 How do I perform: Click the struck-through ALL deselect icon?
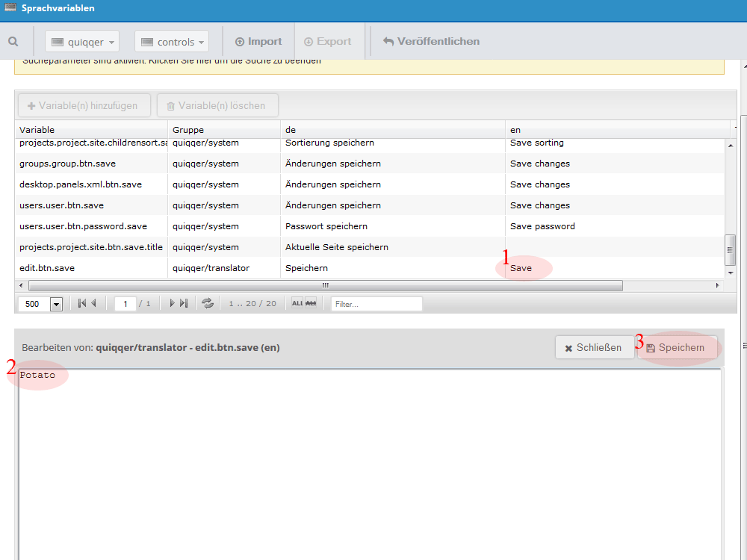(x=311, y=303)
